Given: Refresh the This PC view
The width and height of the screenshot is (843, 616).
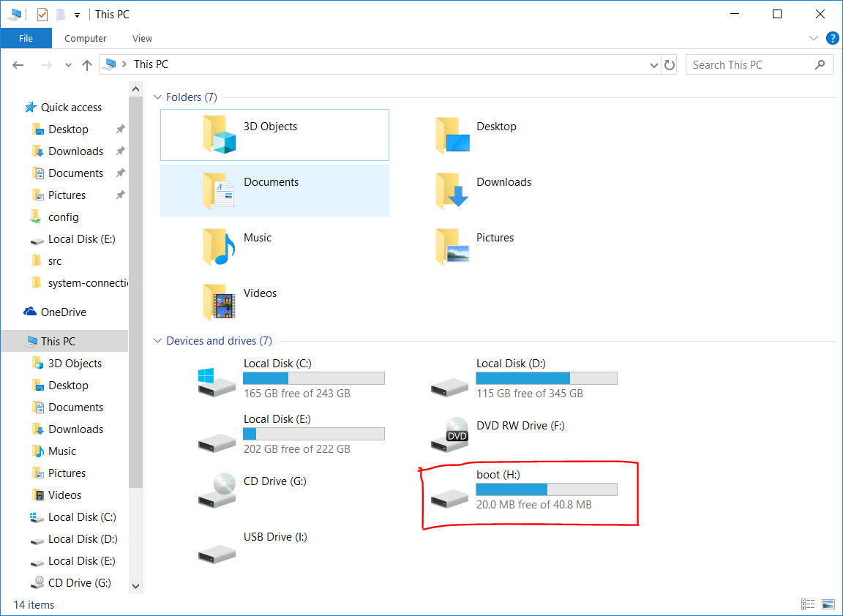Looking at the screenshot, I should pyautogui.click(x=670, y=65).
